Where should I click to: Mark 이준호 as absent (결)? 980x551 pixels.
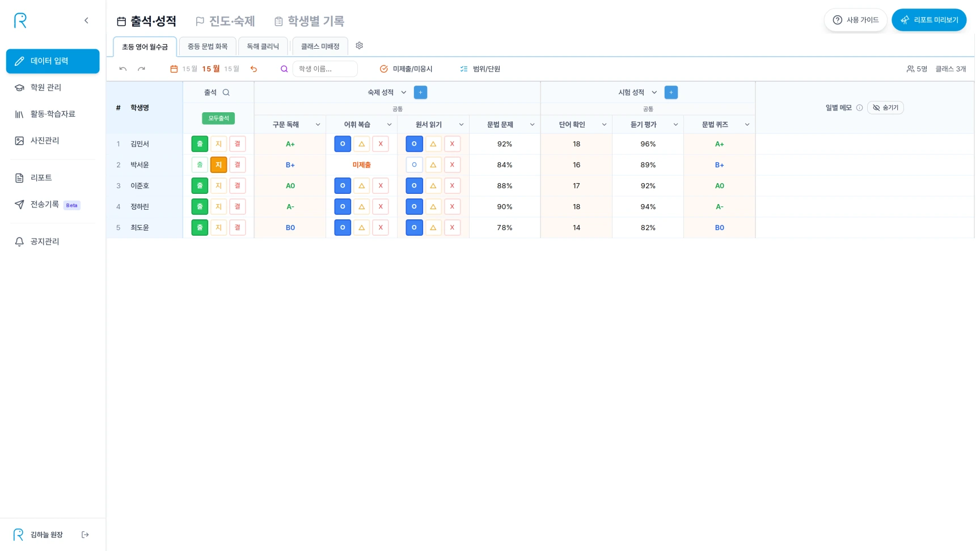[237, 186]
